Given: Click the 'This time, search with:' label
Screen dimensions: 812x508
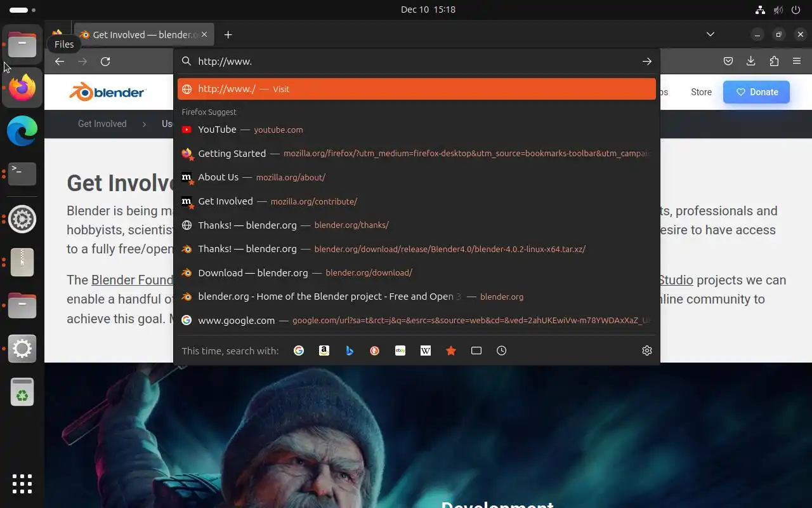Looking at the screenshot, I should coord(230,351).
